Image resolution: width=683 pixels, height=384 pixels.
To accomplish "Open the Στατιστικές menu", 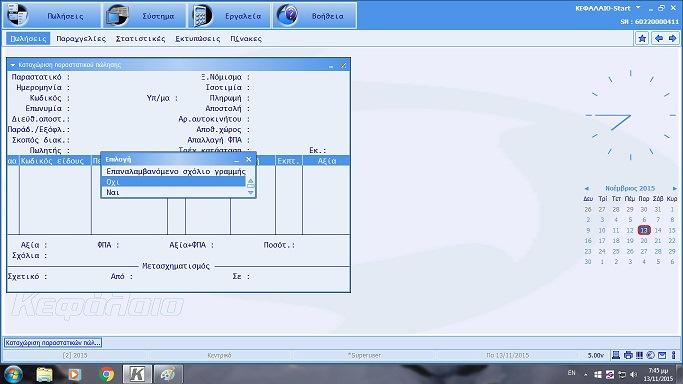I will tap(140, 38).
